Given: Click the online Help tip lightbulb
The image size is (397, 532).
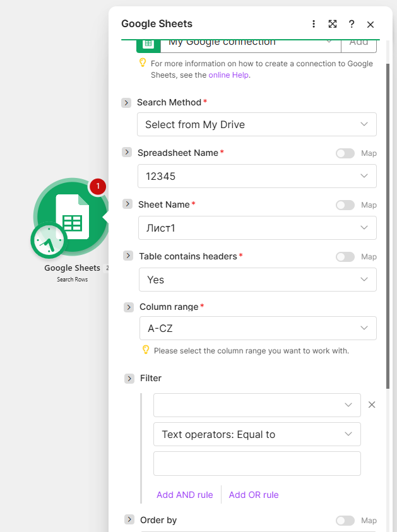Looking at the screenshot, I should coord(143,62).
